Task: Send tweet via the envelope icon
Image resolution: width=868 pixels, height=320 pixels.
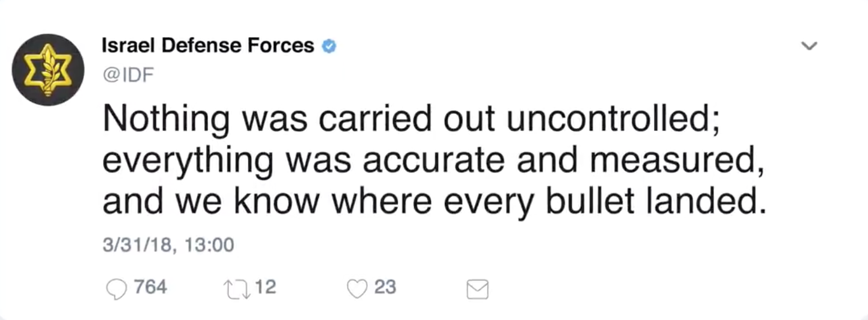Action: (477, 289)
